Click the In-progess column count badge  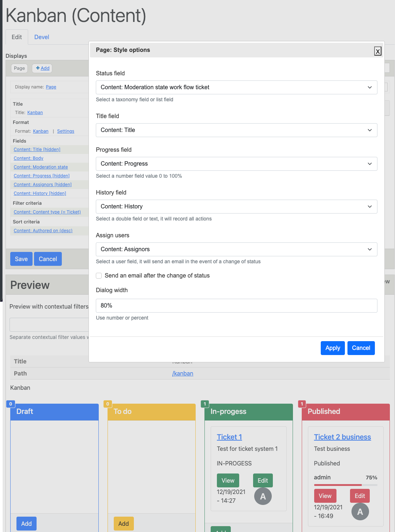[x=205, y=404]
